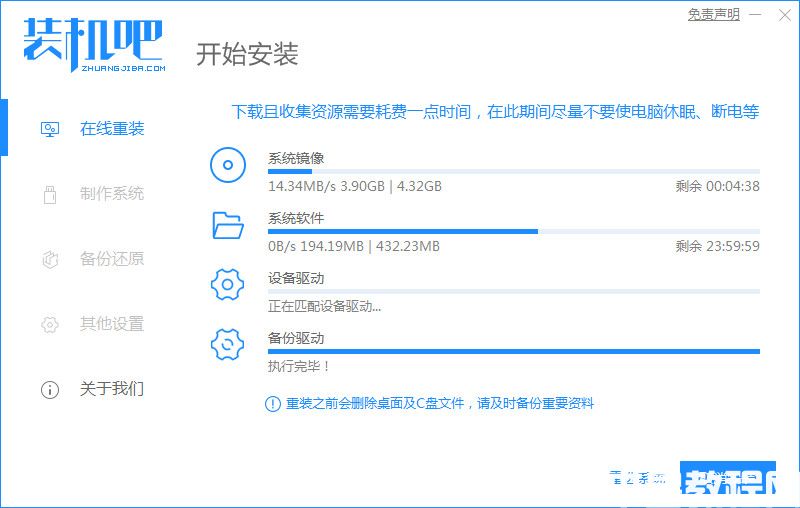Click the notice 重装之前会删除桌面及C盘文件

[440, 404]
